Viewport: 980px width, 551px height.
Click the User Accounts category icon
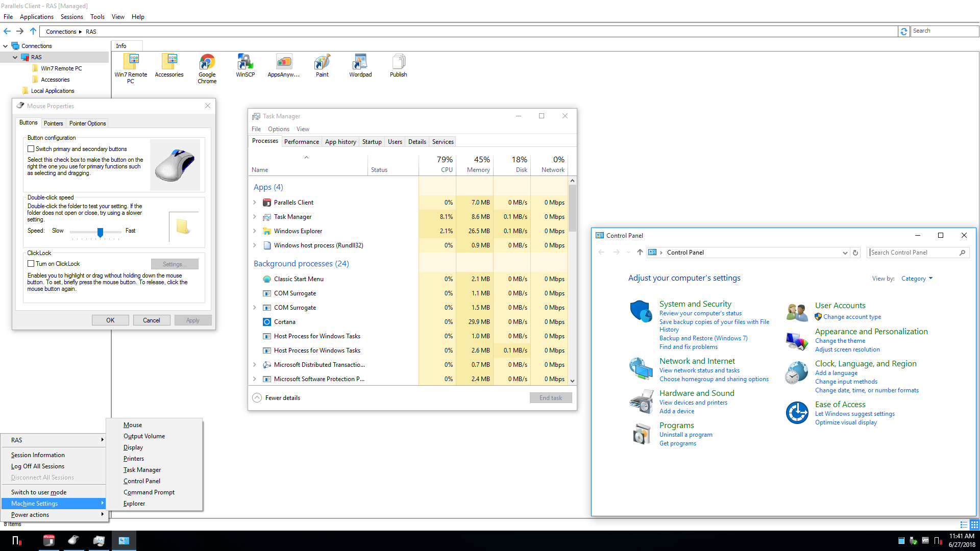click(x=797, y=311)
